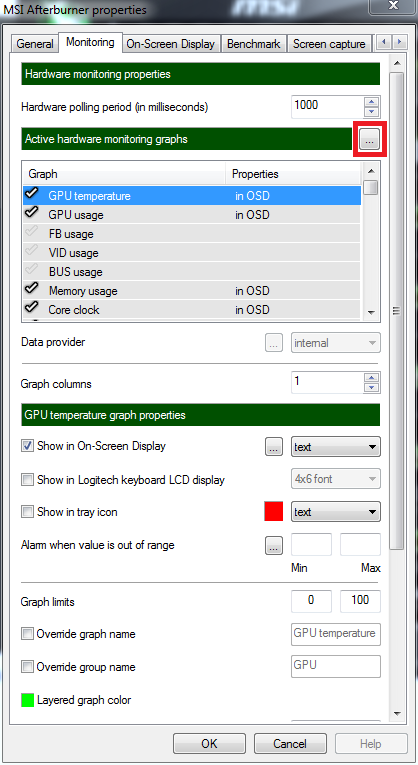Click the hardware polling period field
Image resolution: width=418 pixels, height=765 pixels.
tap(327, 106)
